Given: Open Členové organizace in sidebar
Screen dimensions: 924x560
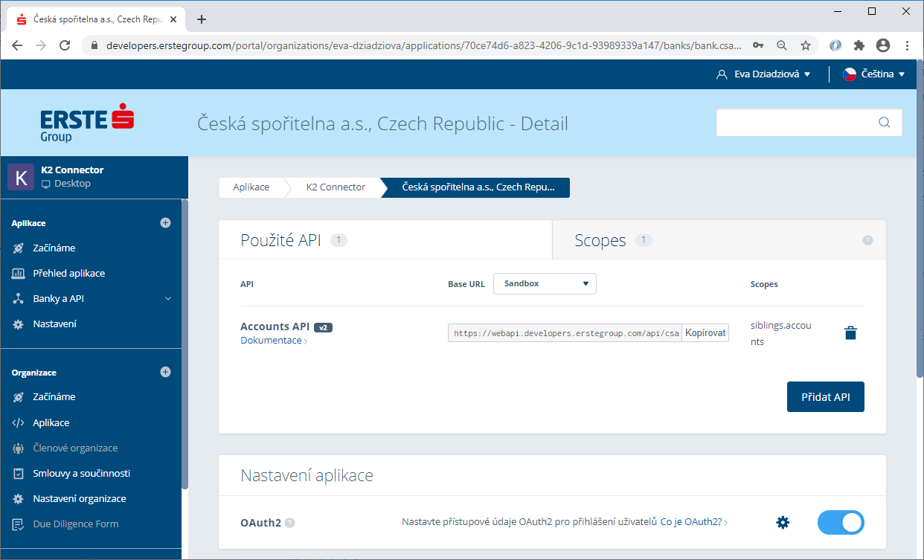Looking at the screenshot, I should pyautogui.click(x=75, y=448).
